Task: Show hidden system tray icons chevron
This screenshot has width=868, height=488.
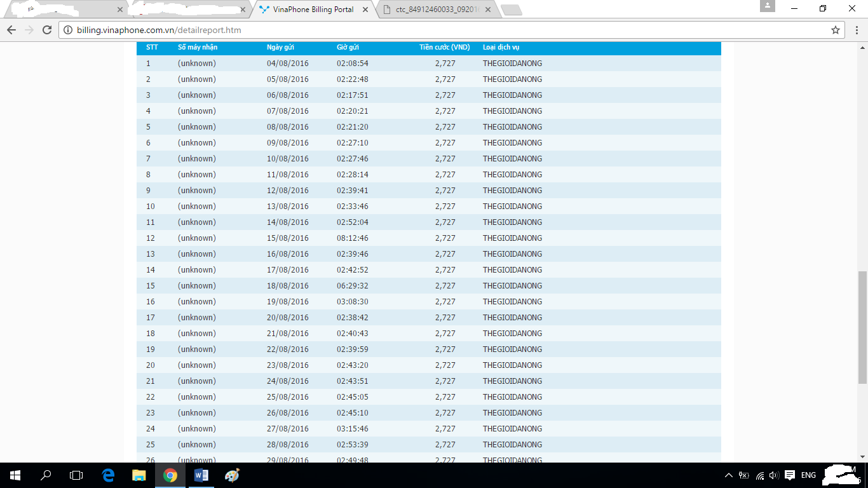Action: [x=728, y=475]
